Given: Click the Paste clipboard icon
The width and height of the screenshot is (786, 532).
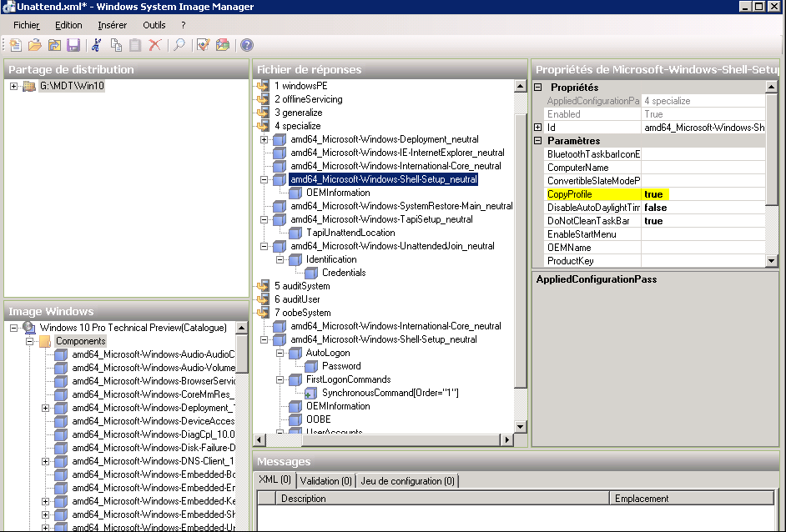Looking at the screenshot, I should click(x=135, y=45).
